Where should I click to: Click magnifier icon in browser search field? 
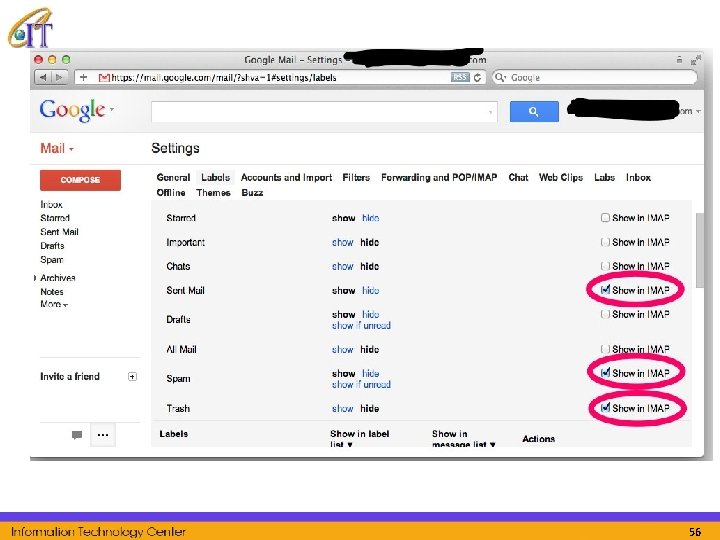pos(500,77)
